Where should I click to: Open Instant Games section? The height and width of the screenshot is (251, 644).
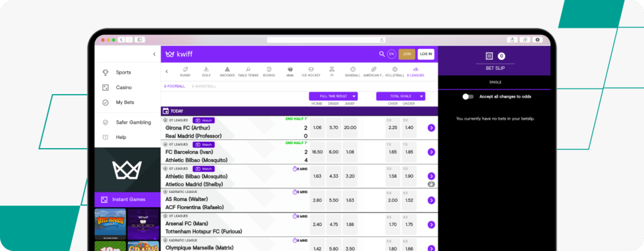pyautogui.click(x=127, y=200)
